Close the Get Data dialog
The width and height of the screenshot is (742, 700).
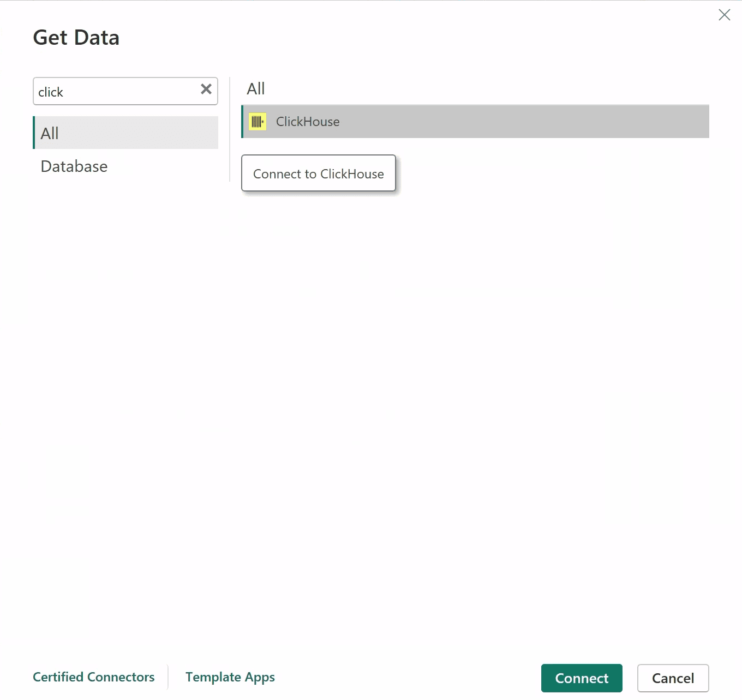click(x=724, y=15)
